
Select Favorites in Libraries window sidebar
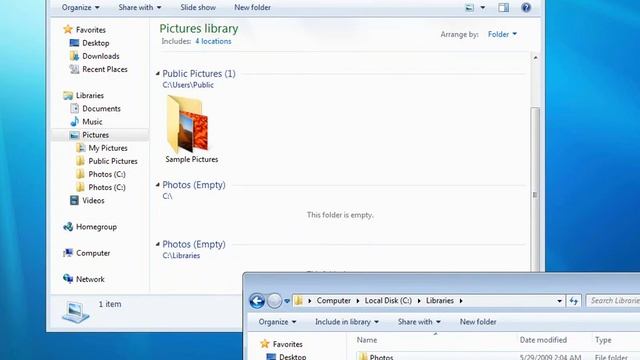pos(282,344)
